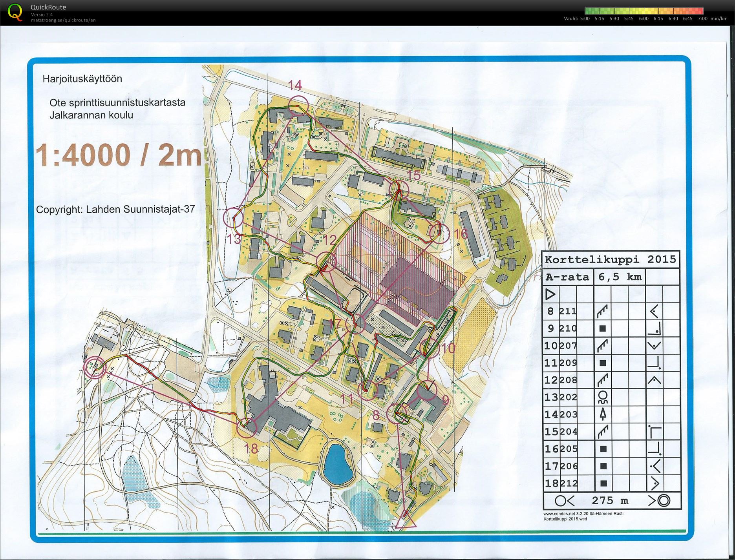Click control circle 15 on the map
Image resolution: width=735 pixels, height=560 pixels.
[399, 189]
